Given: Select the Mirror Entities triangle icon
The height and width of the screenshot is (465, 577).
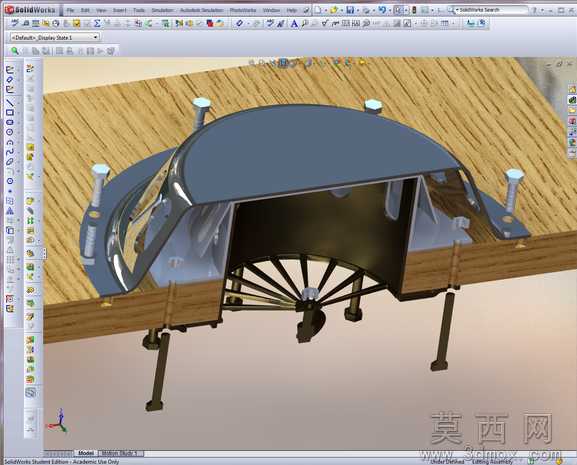Looking at the screenshot, I should click(x=10, y=211).
